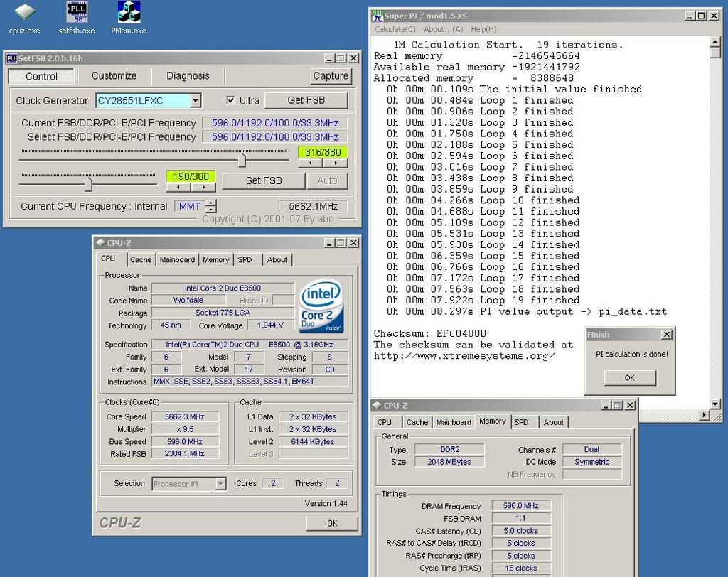Click the xtremesystems.org URL text
Viewport: 728px width, 577px height.
[464, 356]
